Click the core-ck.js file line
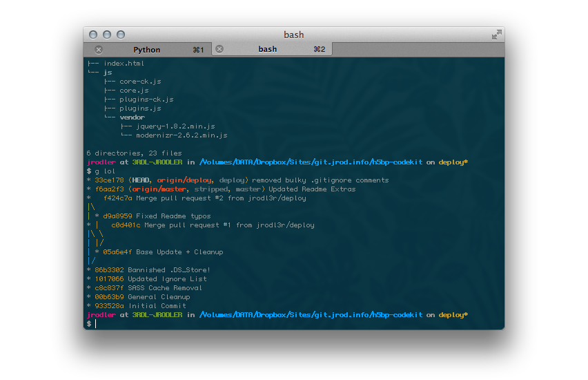The height and width of the screenshot is (380, 588). [x=140, y=82]
